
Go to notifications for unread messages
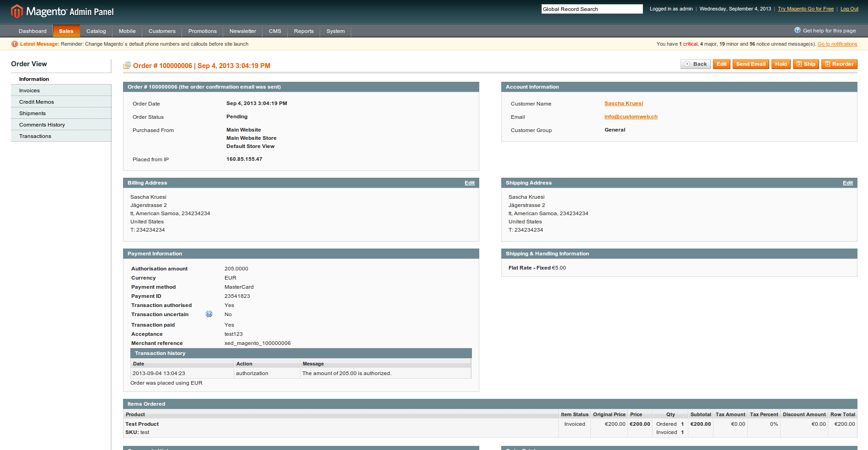[837, 44]
